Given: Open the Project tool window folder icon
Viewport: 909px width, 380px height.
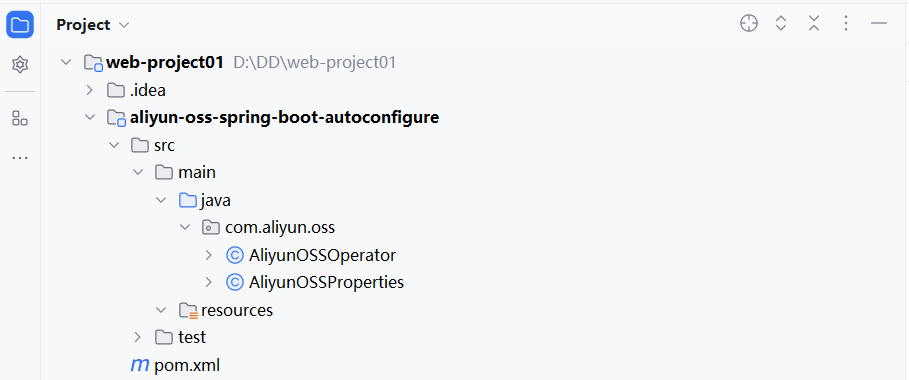Looking at the screenshot, I should click(x=20, y=25).
